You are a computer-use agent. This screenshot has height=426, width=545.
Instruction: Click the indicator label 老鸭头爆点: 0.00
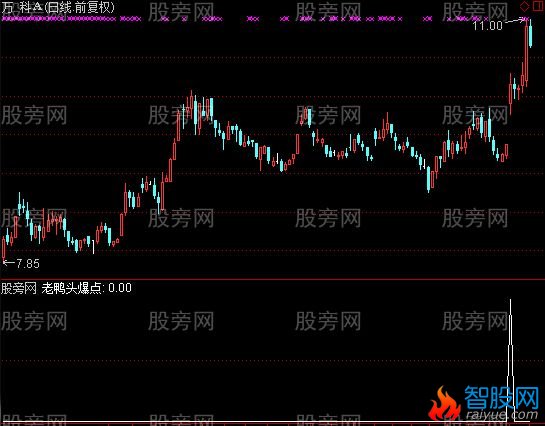click(x=87, y=288)
